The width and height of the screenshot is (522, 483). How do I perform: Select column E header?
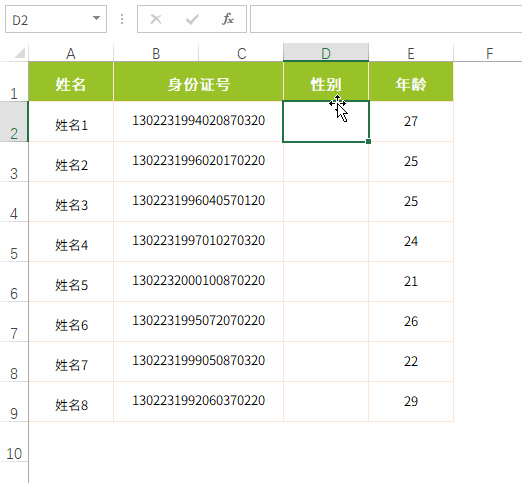pos(411,53)
